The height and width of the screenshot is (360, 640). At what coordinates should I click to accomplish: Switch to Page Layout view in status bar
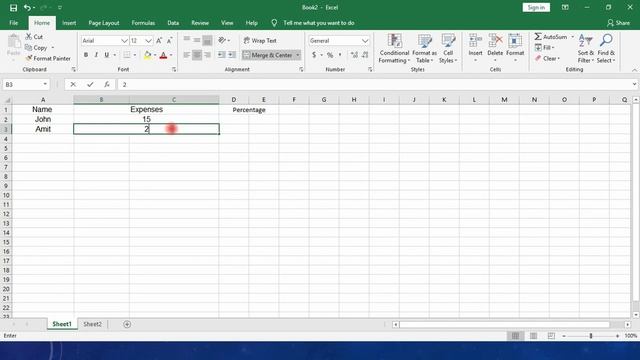533,336
